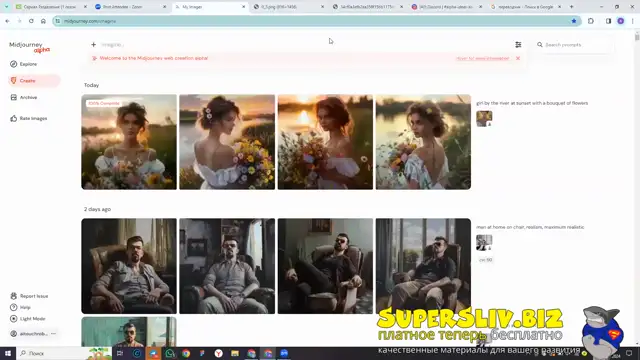Open Chrome three-dot menu

[633, 21]
